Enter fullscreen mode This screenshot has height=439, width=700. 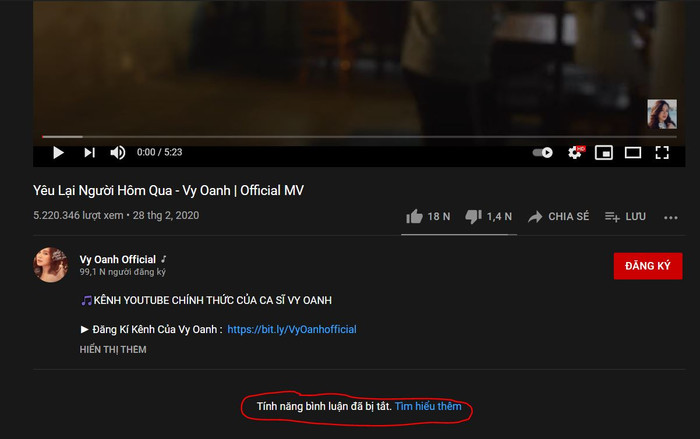point(662,152)
